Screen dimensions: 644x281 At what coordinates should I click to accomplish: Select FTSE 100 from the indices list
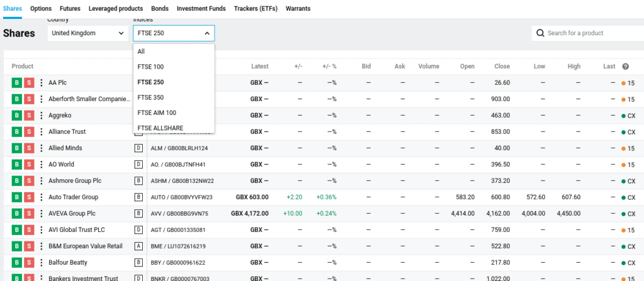[x=150, y=67]
